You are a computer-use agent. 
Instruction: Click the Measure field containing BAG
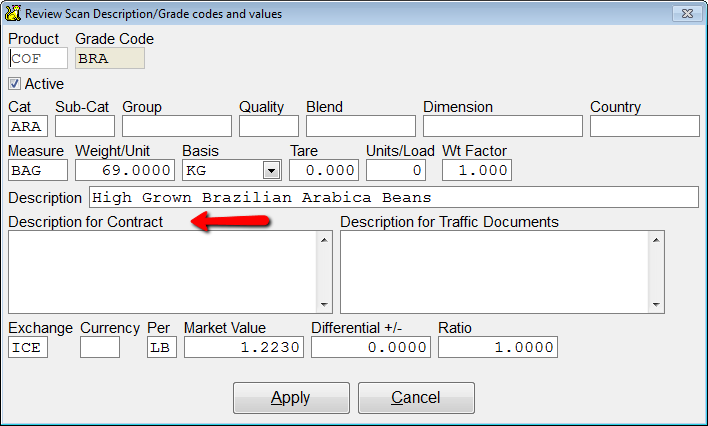38,170
